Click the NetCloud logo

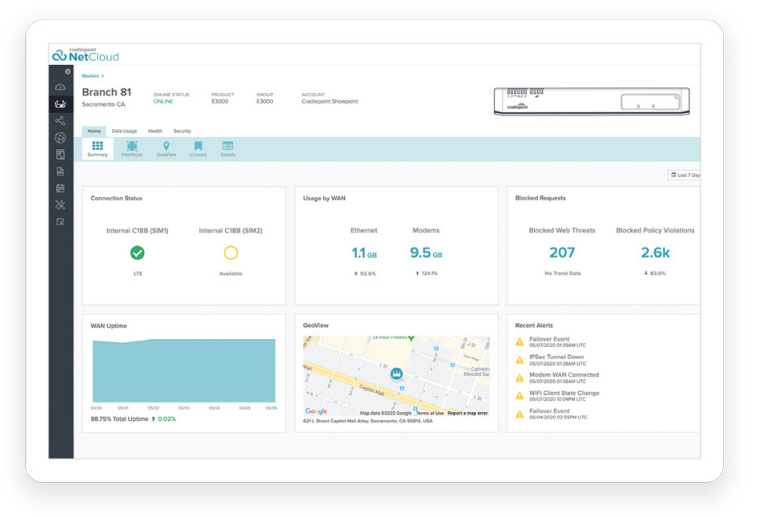[86, 55]
